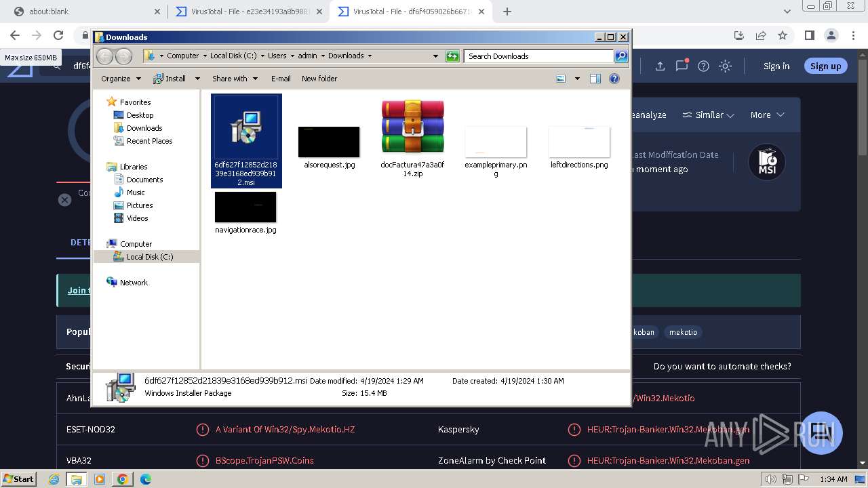
Task: Click the taskbar volume icon
Action: tap(771, 479)
